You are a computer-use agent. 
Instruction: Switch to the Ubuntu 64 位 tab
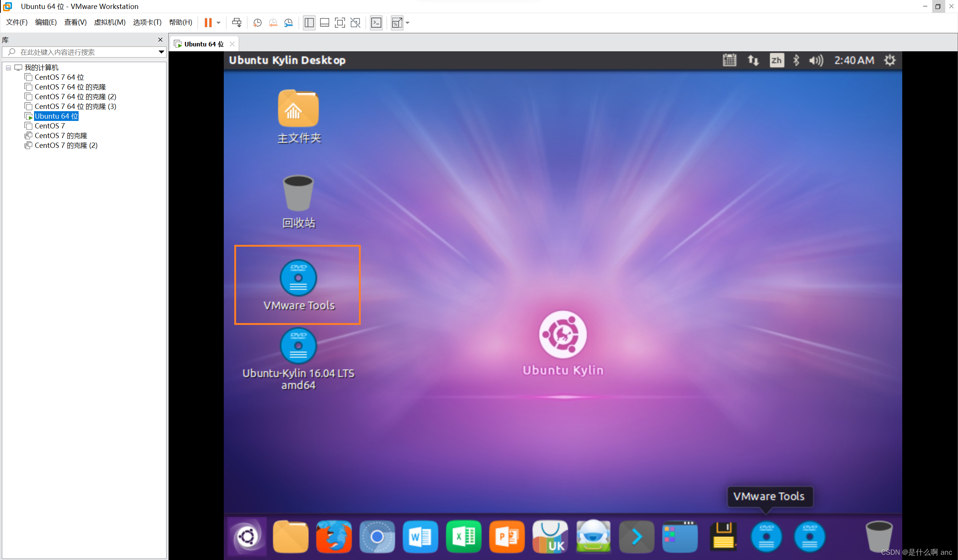203,44
